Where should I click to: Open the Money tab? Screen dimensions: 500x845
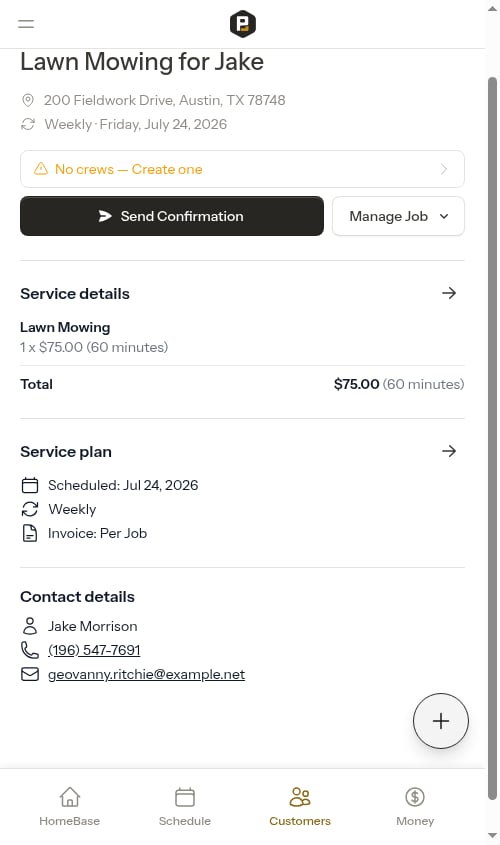pyautogui.click(x=415, y=806)
